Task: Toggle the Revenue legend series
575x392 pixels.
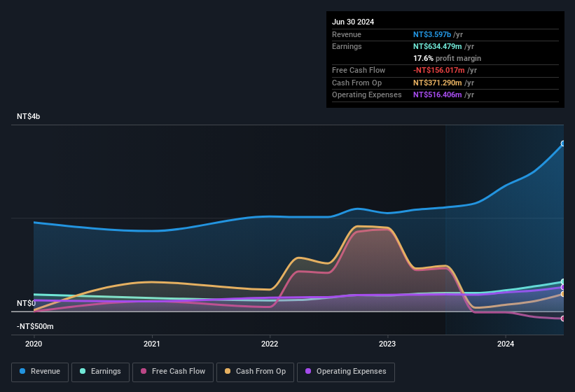Action: (x=40, y=372)
